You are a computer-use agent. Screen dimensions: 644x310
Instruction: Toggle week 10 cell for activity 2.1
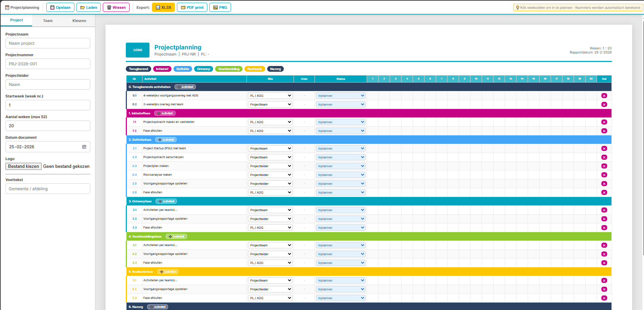click(476, 149)
